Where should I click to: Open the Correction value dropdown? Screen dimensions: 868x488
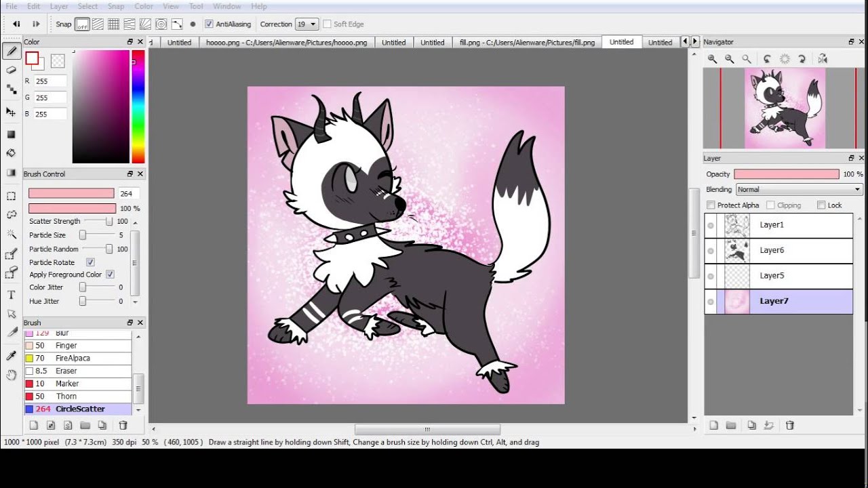coord(307,24)
